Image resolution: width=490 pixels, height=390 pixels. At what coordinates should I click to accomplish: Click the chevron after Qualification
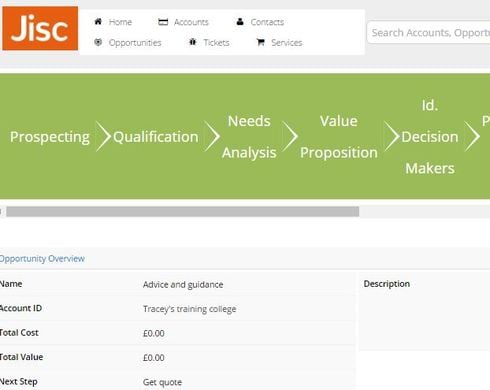point(212,136)
